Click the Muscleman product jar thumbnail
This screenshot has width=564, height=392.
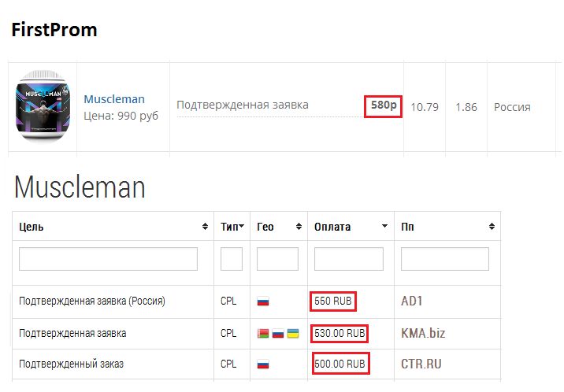43,106
